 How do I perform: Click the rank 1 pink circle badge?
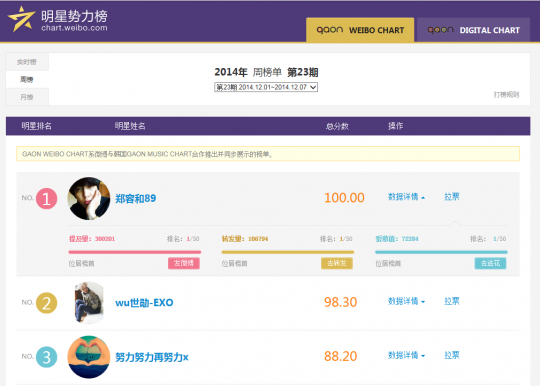(x=46, y=199)
